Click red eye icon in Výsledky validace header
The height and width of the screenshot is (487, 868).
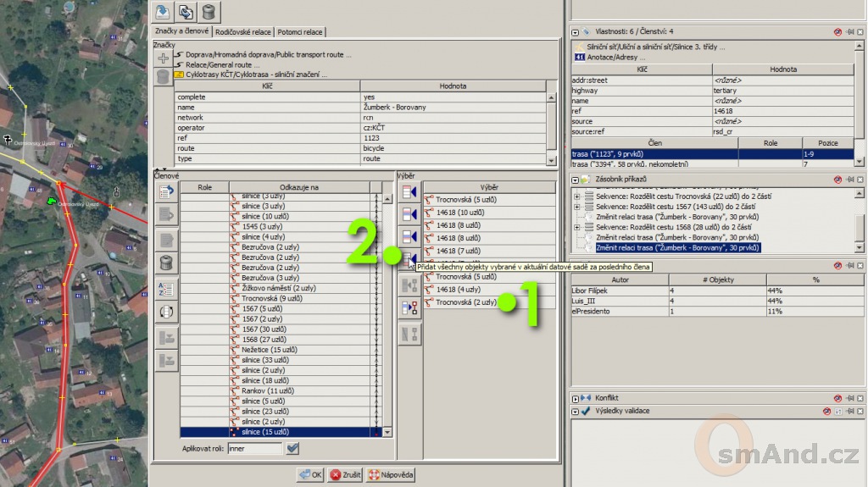click(x=826, y=411)
